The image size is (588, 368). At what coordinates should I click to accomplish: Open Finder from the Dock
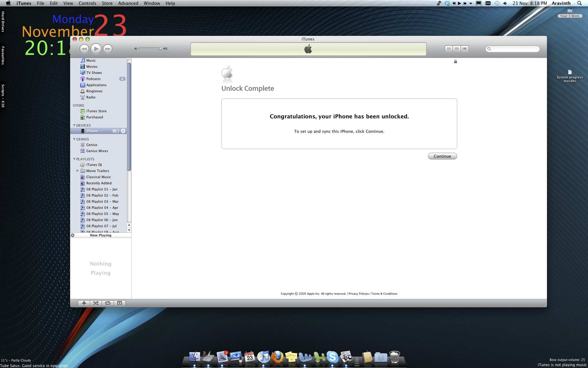tap(194, 357)
